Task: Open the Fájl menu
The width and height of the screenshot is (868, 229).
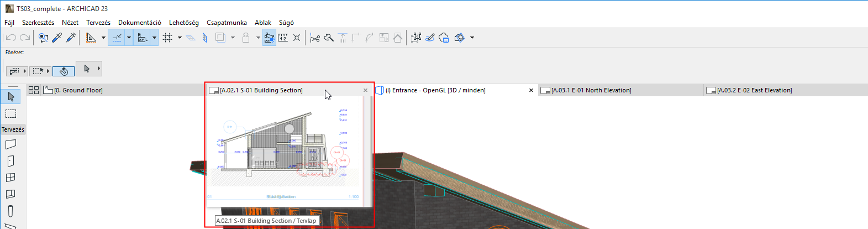Action: click(9, 23)
